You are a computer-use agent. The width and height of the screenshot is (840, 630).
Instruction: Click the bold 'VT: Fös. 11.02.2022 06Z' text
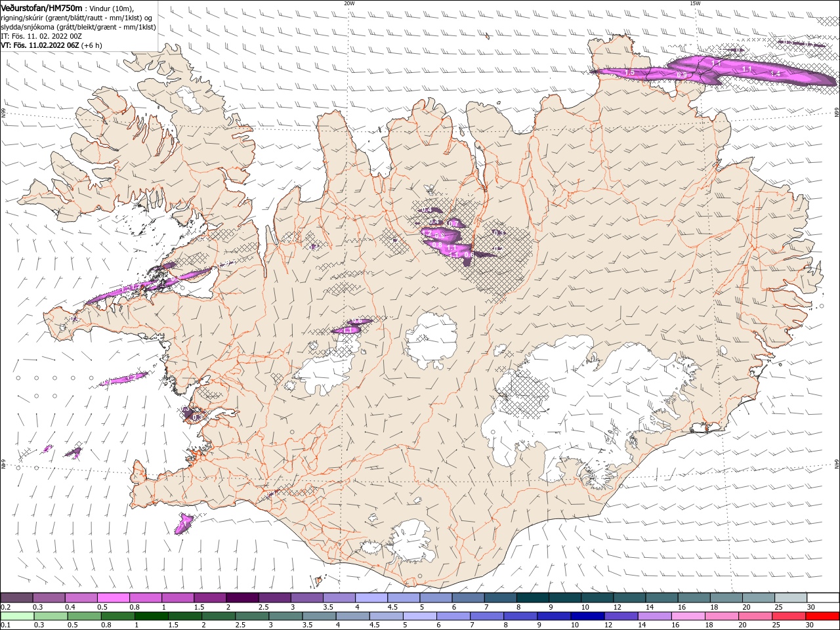coord(41,45)
